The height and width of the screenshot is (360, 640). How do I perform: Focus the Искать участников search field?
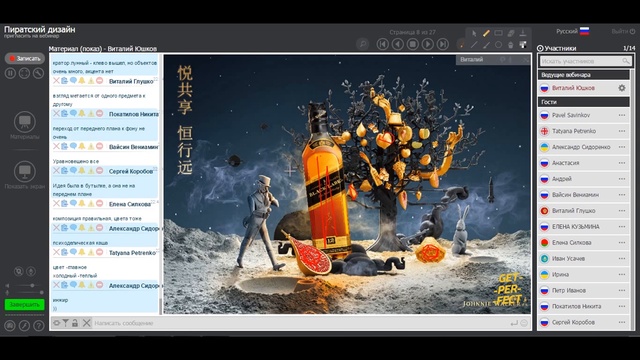click(x=585, y=61)
